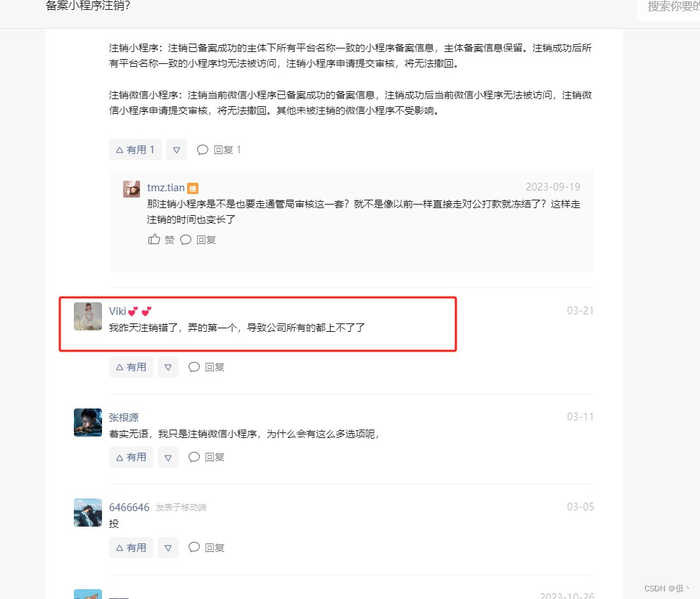
Task: Mark 张根源's comment as 有用
Action: pyautogui.click(x=131, y=457)
